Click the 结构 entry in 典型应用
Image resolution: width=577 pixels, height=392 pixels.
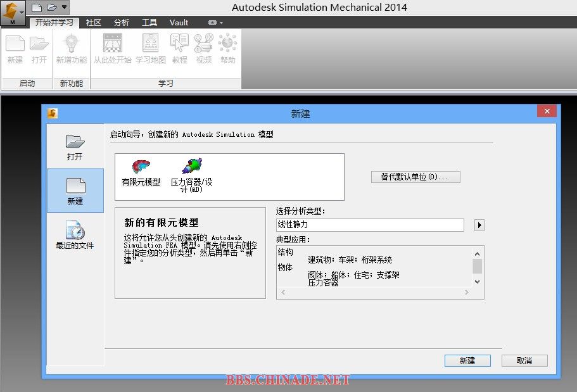[x=285, y=252]
